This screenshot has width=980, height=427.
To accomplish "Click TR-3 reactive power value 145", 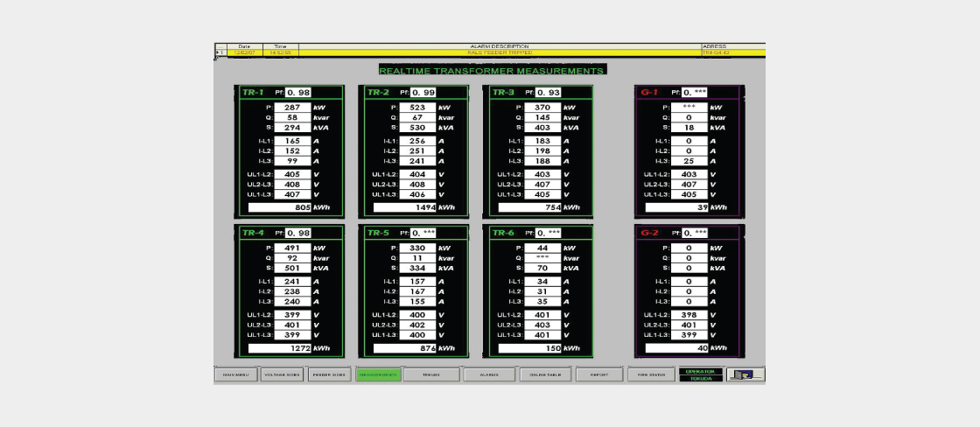I will tap(542, 117).
